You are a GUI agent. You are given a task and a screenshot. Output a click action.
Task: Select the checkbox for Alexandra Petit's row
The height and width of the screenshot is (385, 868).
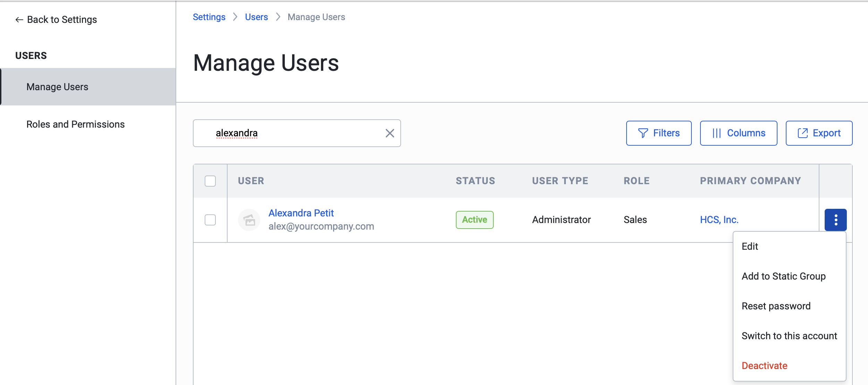(x=210, y=220)
